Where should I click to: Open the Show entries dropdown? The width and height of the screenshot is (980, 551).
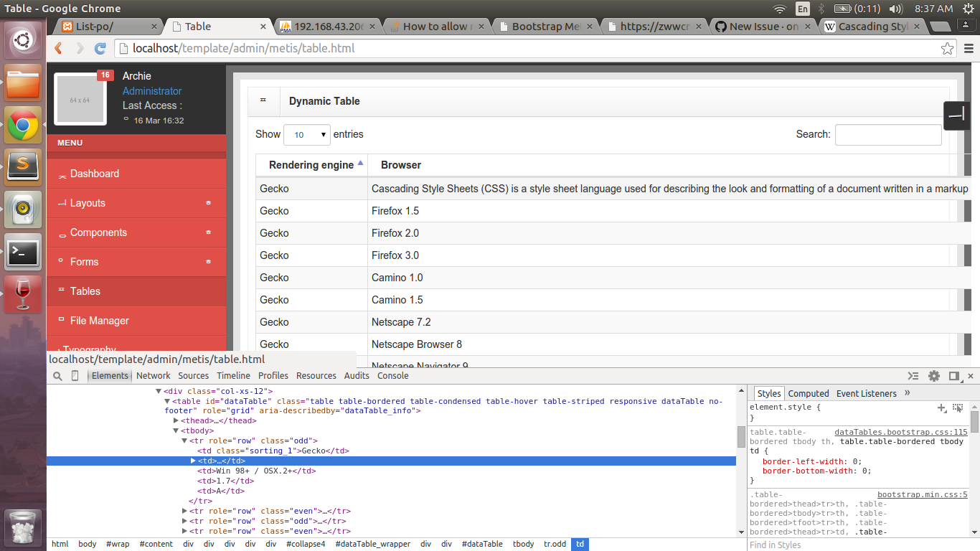(x=307, y=134)
